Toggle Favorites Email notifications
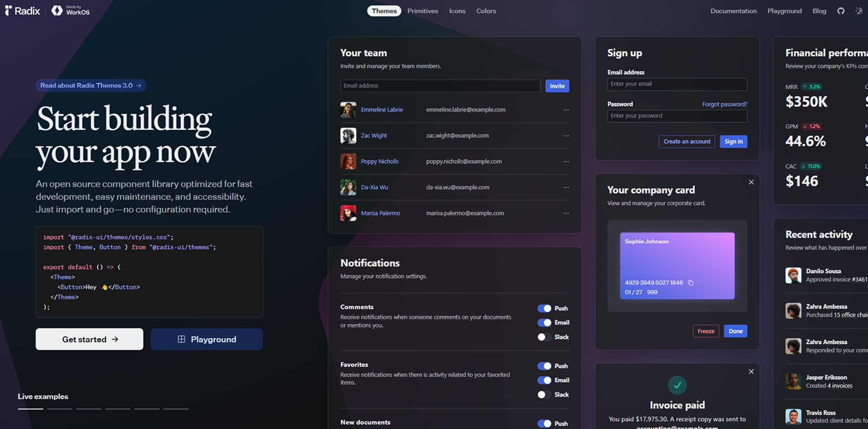This screenshot has width=868, height=429. pyautogui.click(x=544, y=380)
